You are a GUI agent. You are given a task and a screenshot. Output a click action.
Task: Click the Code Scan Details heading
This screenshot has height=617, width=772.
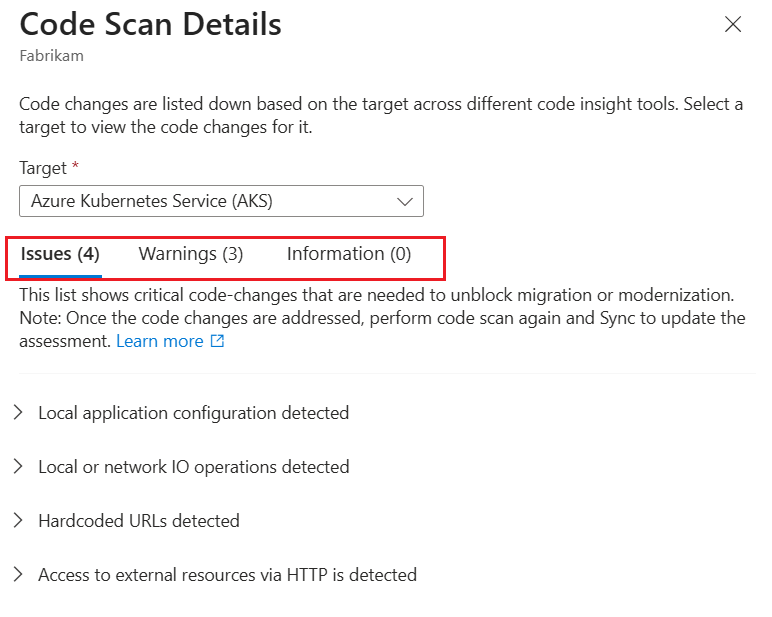coord(150,24)
